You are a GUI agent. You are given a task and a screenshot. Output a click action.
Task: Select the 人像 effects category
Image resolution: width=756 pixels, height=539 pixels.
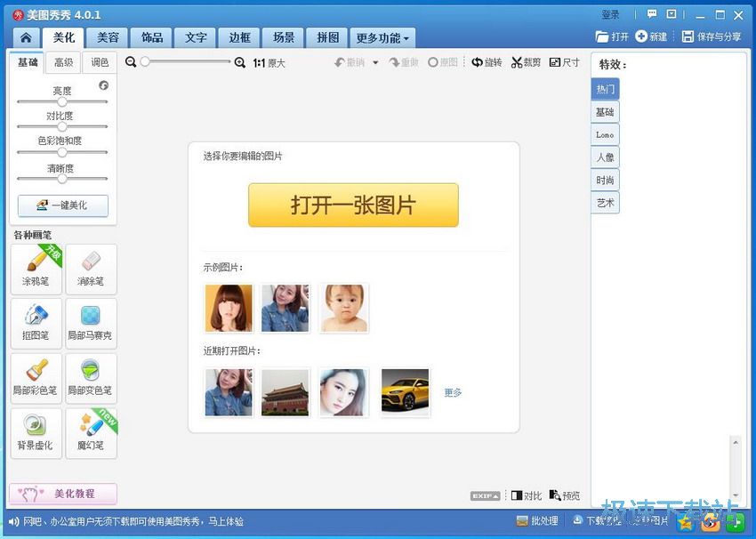pos(605,157)
